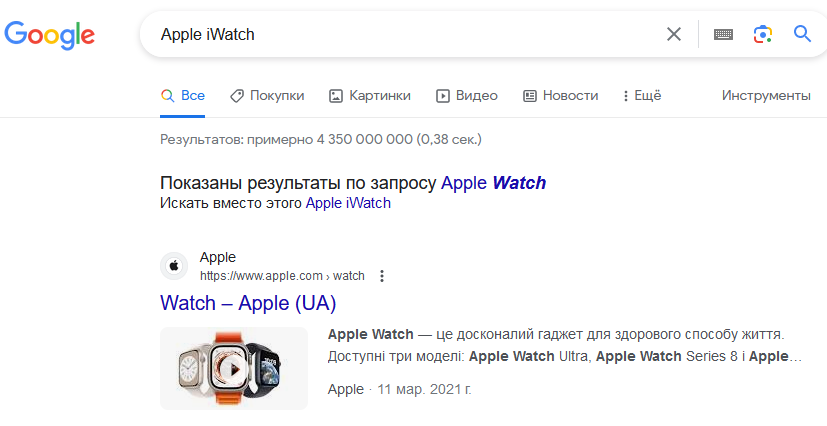Click the Google logo
The width and height of the screenshot is (827, 426).
tap(50, 35)
